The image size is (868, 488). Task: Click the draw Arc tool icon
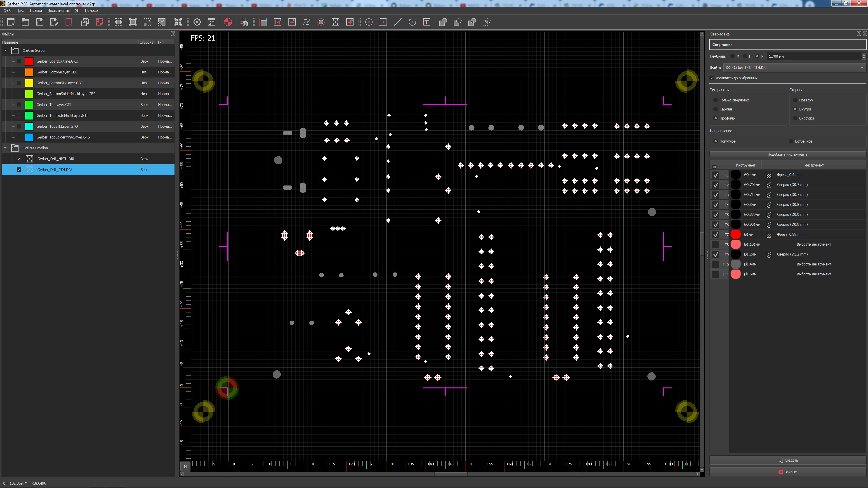click(x=412, y=22)
